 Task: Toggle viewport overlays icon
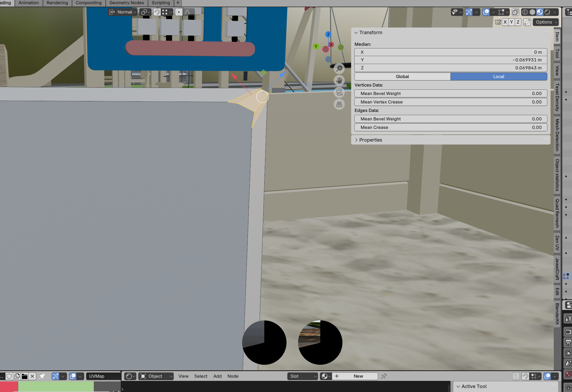point(486,12)
